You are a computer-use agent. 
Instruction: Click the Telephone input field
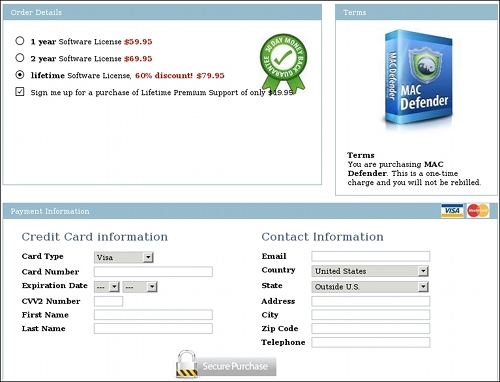371,342
